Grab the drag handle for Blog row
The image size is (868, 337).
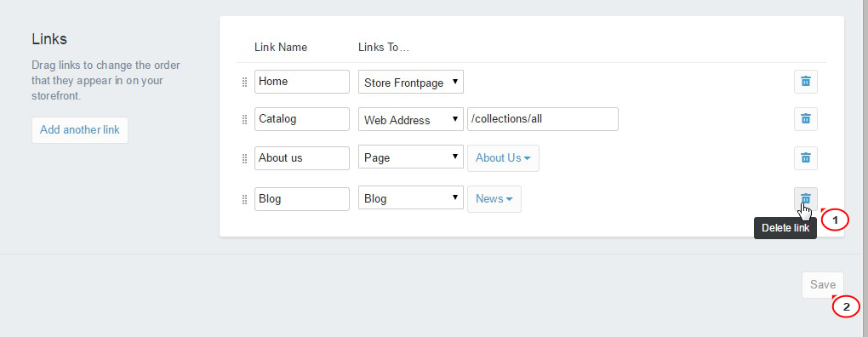coord(245,199)
